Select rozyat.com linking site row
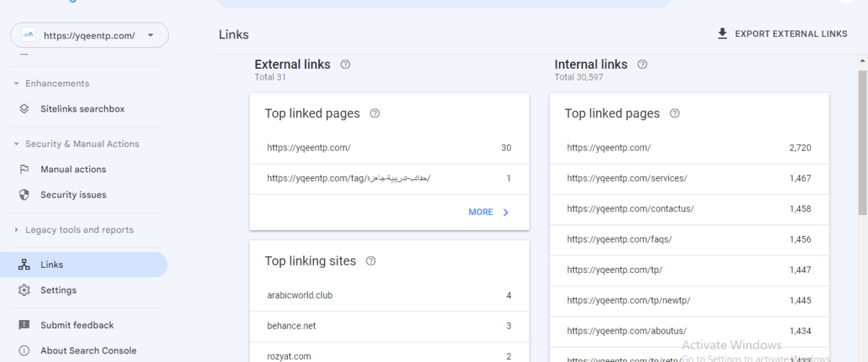 pos(389,353)
